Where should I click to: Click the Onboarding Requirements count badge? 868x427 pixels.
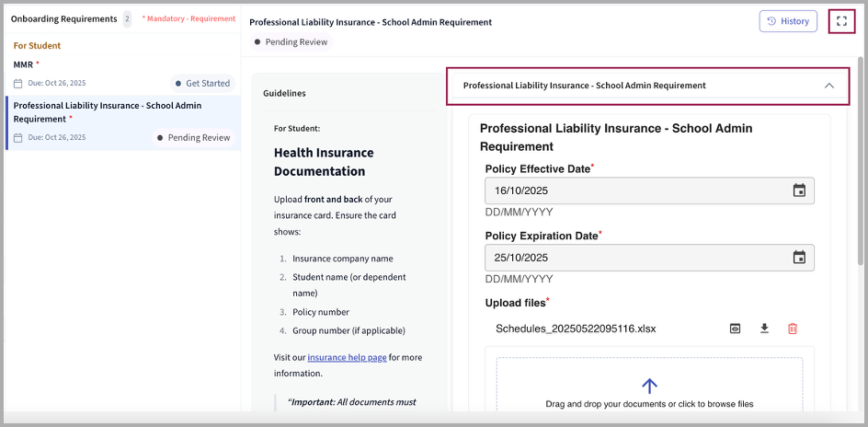127,19
